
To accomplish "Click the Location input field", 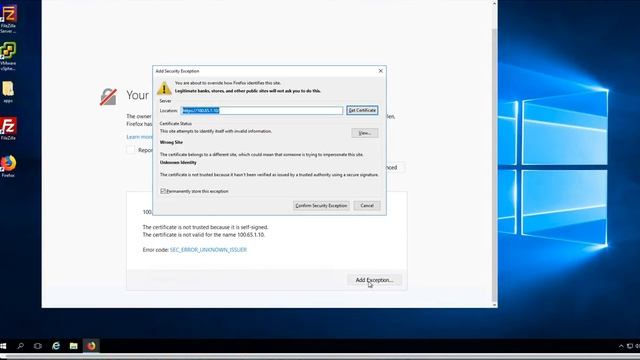I will (262, 110).
